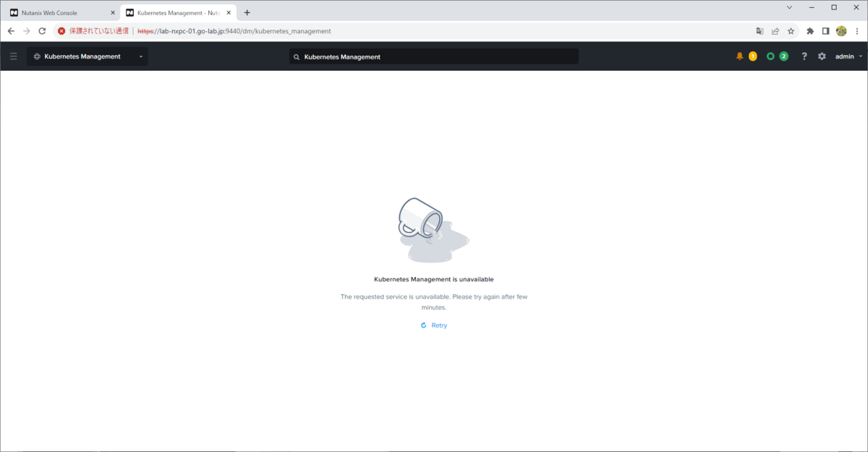Click the search magnifier icon
The image size is (868, 452).
tap(297, 56)
